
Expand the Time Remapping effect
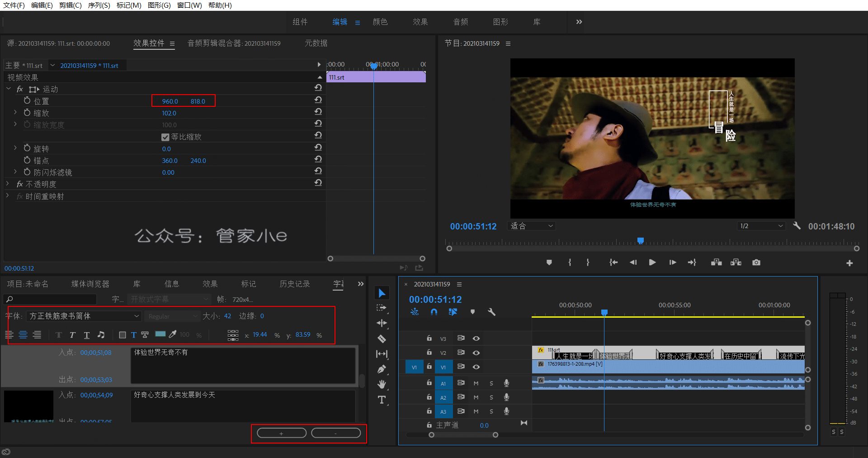point(8,196)
